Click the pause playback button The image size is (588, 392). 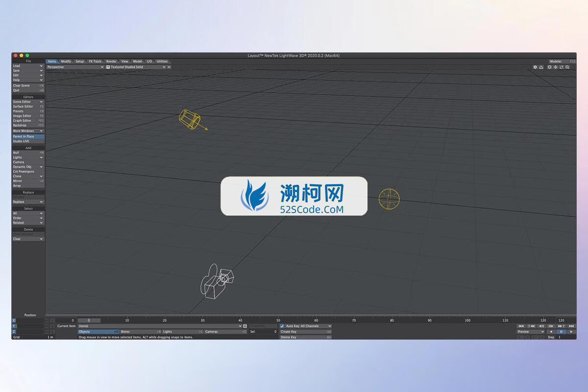pyautogui.click(x=562, y=332)
